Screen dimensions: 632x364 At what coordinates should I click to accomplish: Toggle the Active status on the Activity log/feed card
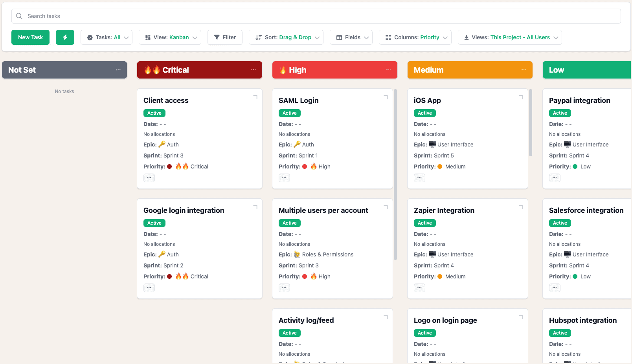pyautogui.click(x=289, y=333)
